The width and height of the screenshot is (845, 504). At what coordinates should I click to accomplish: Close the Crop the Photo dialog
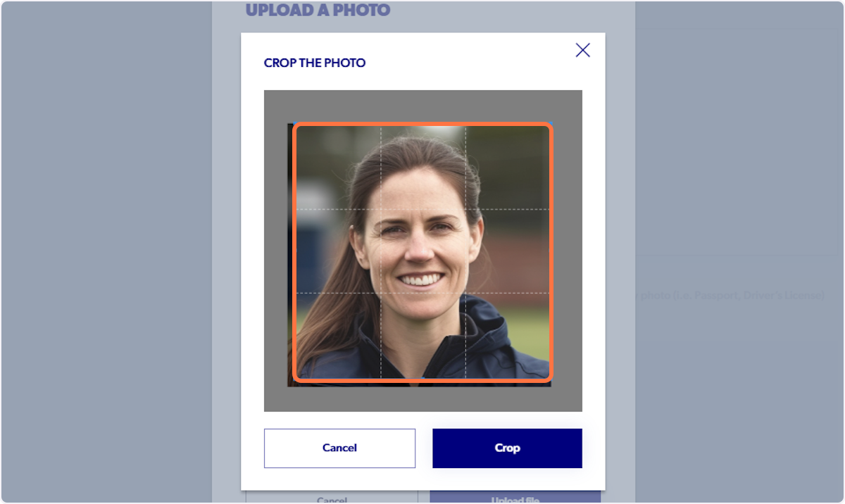pos(582,50)
